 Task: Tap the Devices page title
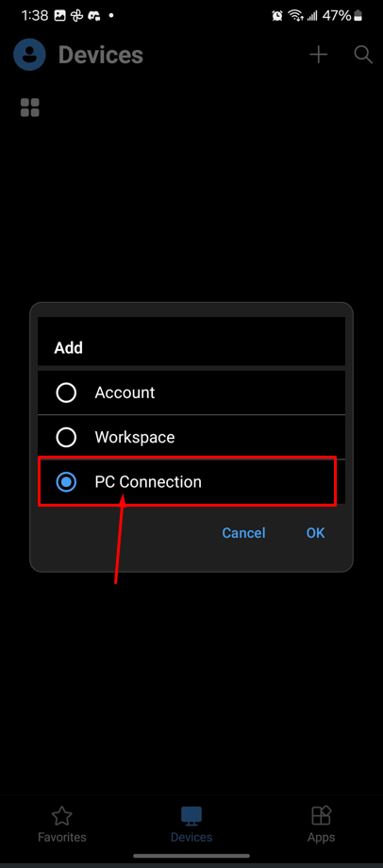(x=101, y=55)
